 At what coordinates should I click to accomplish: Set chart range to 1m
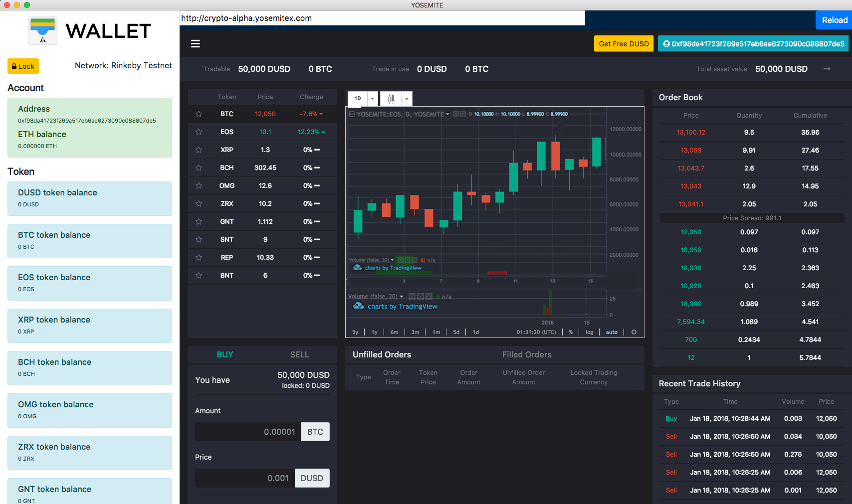click(x=436, y=332)
